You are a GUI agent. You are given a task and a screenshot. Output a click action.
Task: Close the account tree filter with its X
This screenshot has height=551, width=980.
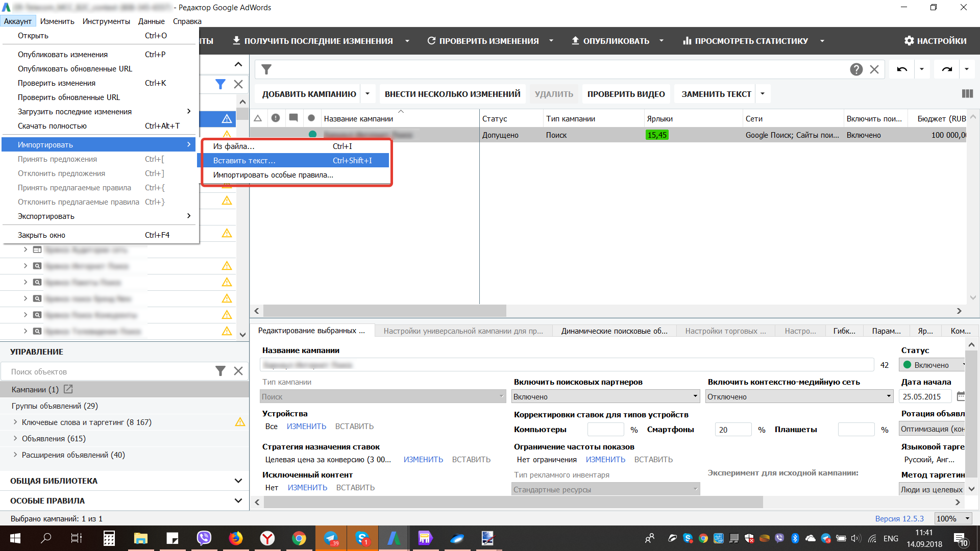[x=238, y=84]
